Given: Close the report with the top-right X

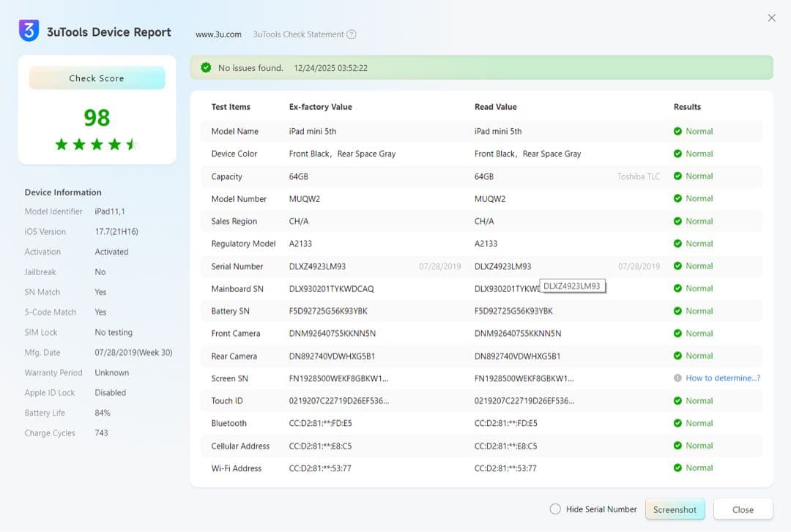Looking at the screenshot, I should pos(771,18).
